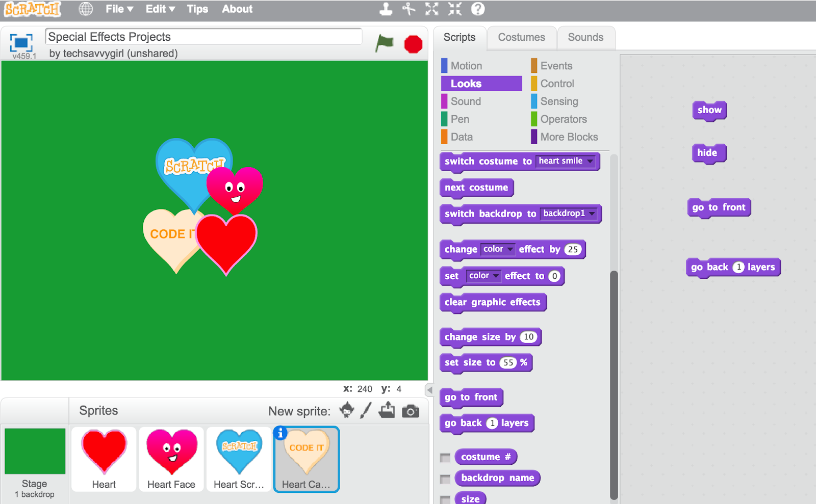The width and height of the screenshot is (816, 504).
Task: Click the 55 field in set size block
Action: click(x=508, y=363)
